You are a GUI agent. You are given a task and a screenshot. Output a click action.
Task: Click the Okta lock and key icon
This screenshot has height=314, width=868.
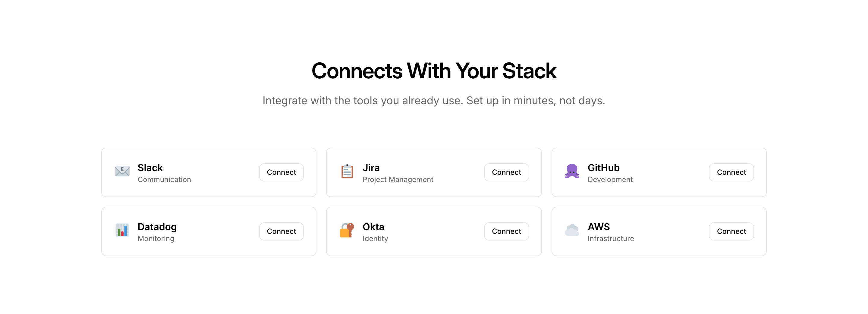[347, 231]
